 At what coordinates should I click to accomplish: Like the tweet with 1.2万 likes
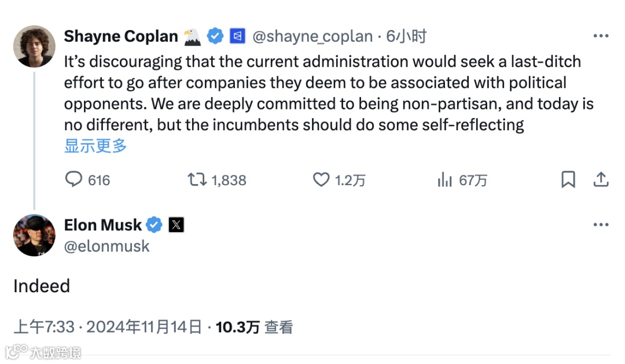click(321, 180)
